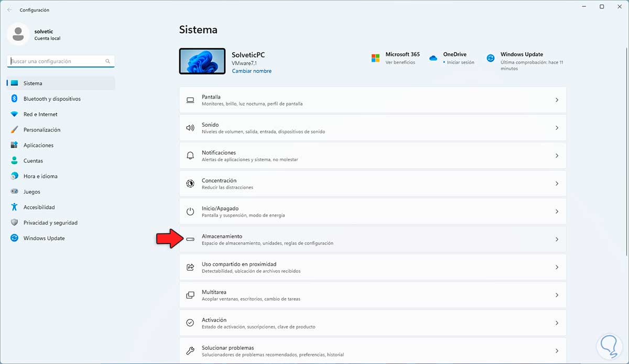Open Sonido settings label
629x364 pixels.
coord(210,125)
